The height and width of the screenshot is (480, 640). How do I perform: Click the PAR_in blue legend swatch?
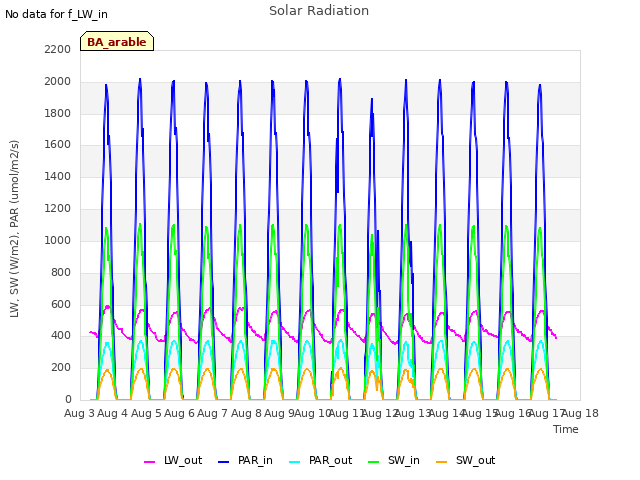pyautogui.click(x=224, y=462)
